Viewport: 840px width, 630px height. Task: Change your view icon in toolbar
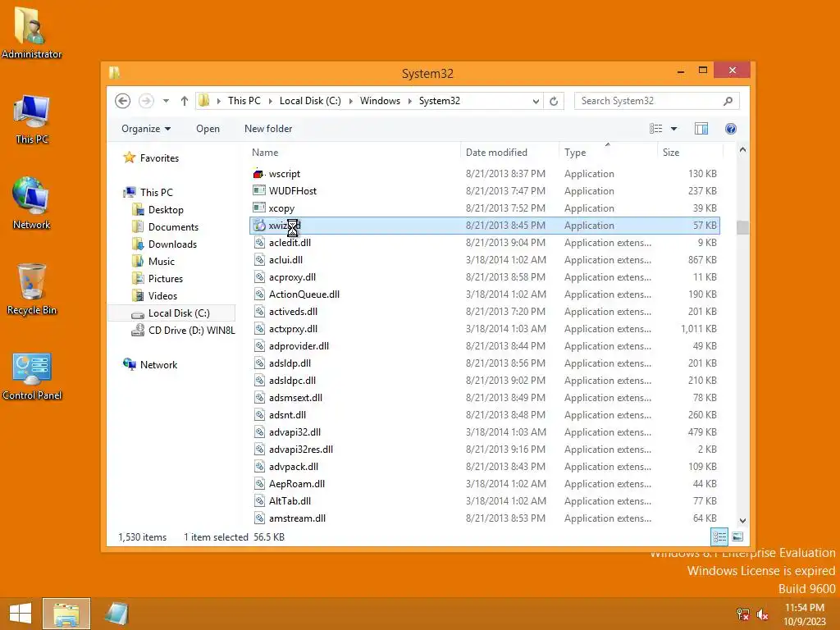(x=655, y=129)
